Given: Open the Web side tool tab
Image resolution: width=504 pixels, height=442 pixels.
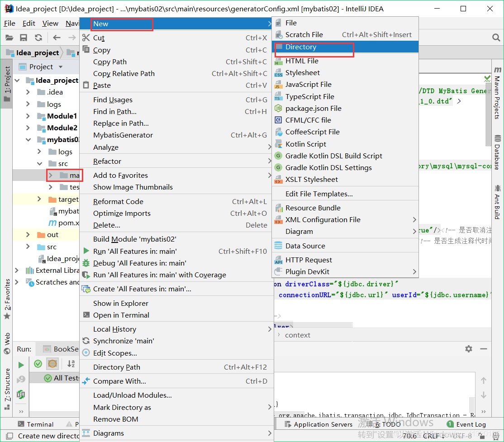Looking at the screenshot, I should point(7,343).
